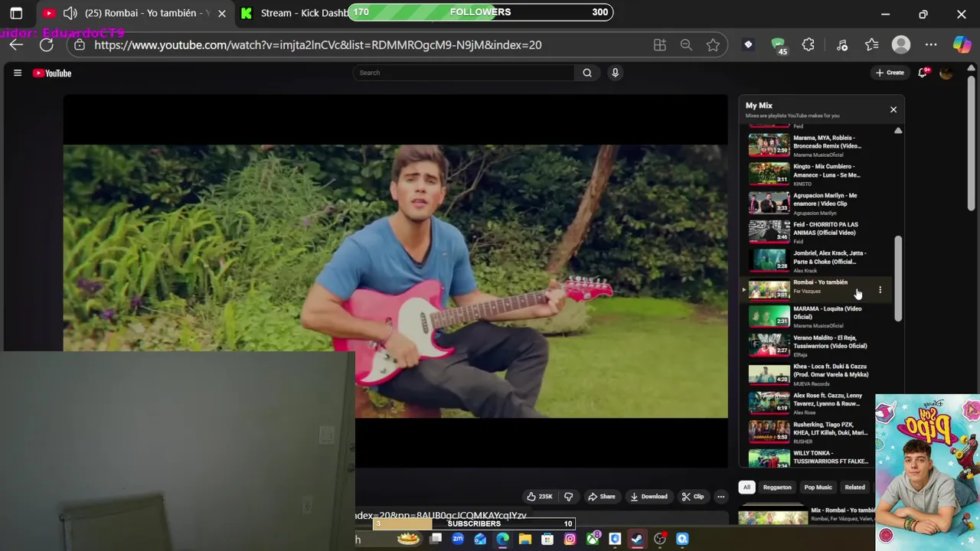Open Edge settings and more menu
Image resolution: width=980 pixels, height=551 pixels.
click(x=931, y=45)
